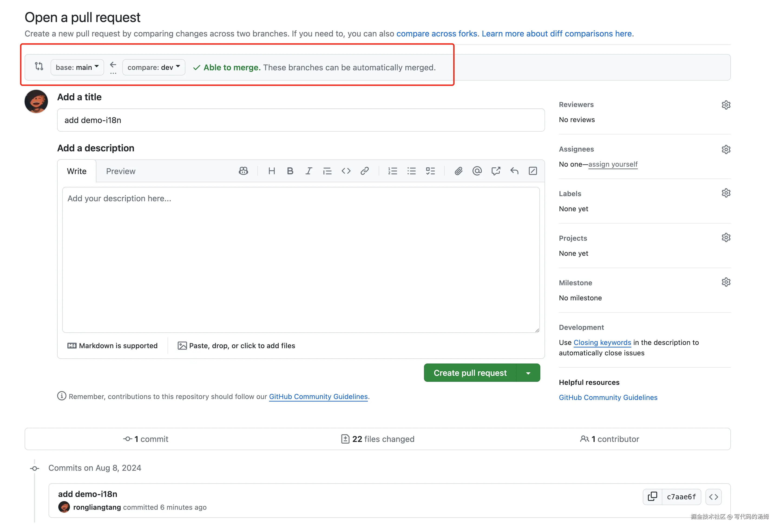This screenshot has height=532, width=781.
Task: Open the compare: dev branch dropdown
Action: coord(154,67)
